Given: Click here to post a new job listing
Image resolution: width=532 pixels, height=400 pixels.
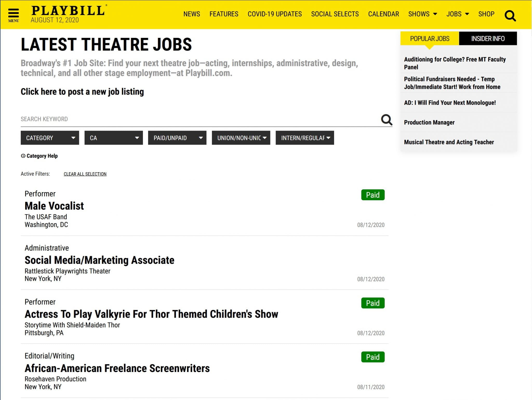Looking at the screenshot, I should 82,92.
